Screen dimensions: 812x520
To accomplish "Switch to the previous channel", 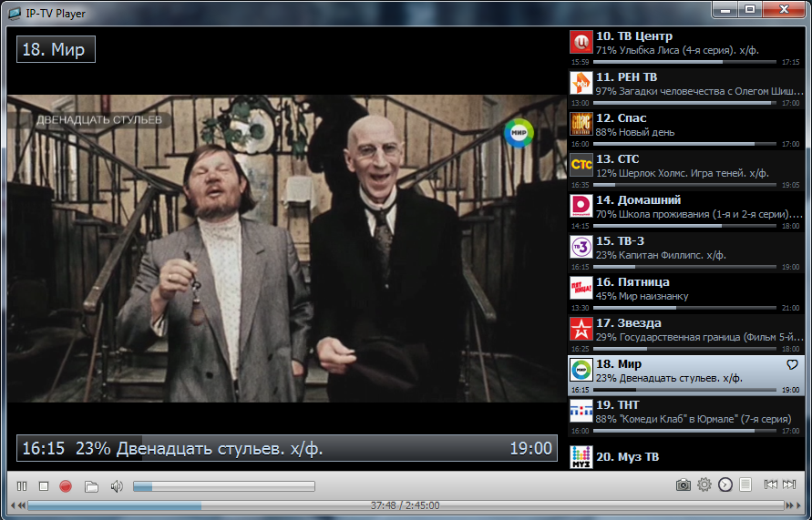I will (771, 485).
